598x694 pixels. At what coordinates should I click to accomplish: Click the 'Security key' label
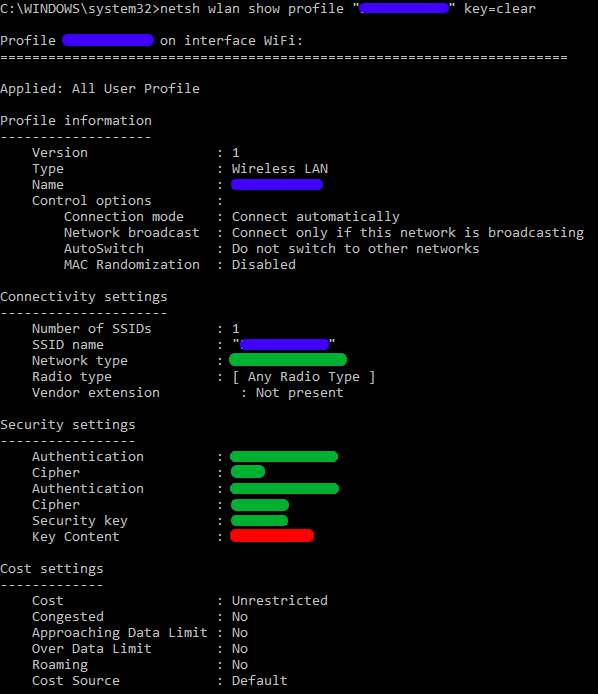coord(80,521)
